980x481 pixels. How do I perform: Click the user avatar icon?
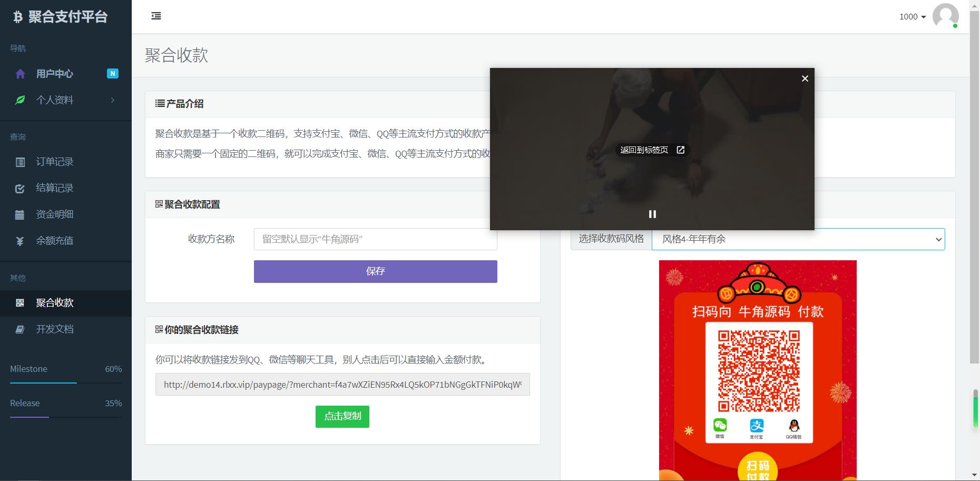(945, 16)
